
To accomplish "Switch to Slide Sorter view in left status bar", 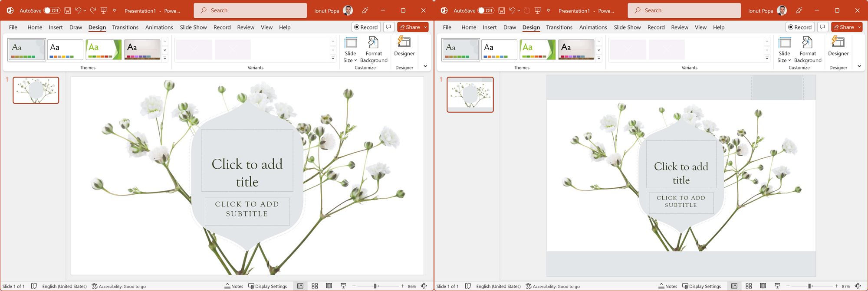I will (315, 286).
